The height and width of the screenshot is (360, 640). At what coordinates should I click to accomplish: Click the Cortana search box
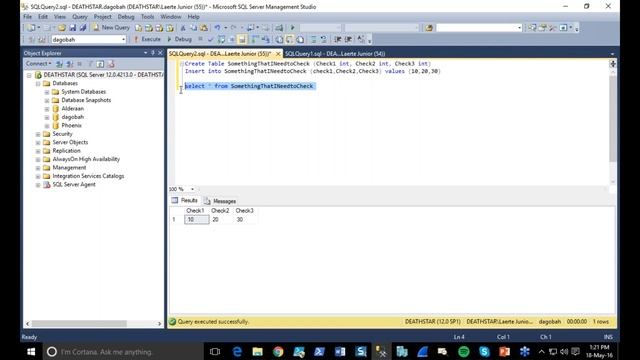(123, 351)
